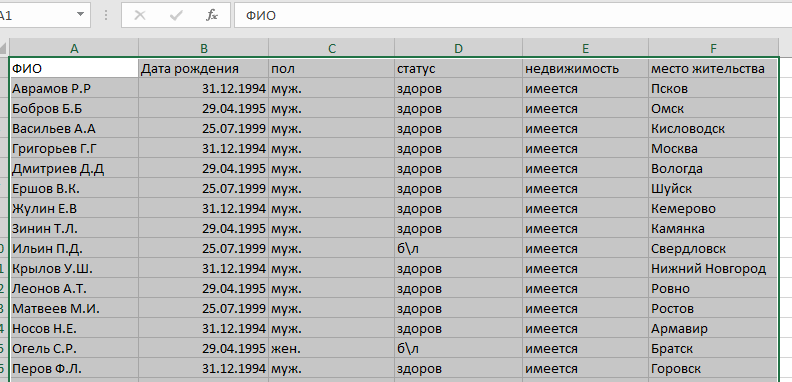The image size is (792, 382).
Task: Select the cell Васильев А.А
Action: pyautogui.click(x=74, y=128)
